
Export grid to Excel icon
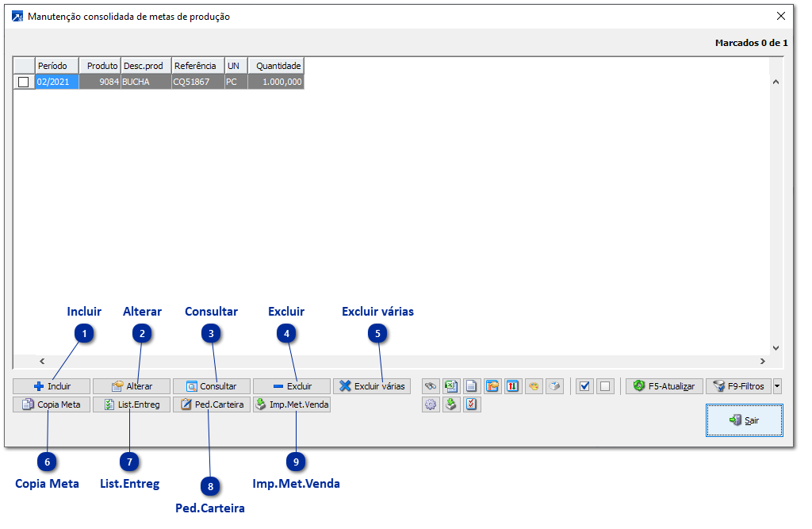click(x=451, y=386)
